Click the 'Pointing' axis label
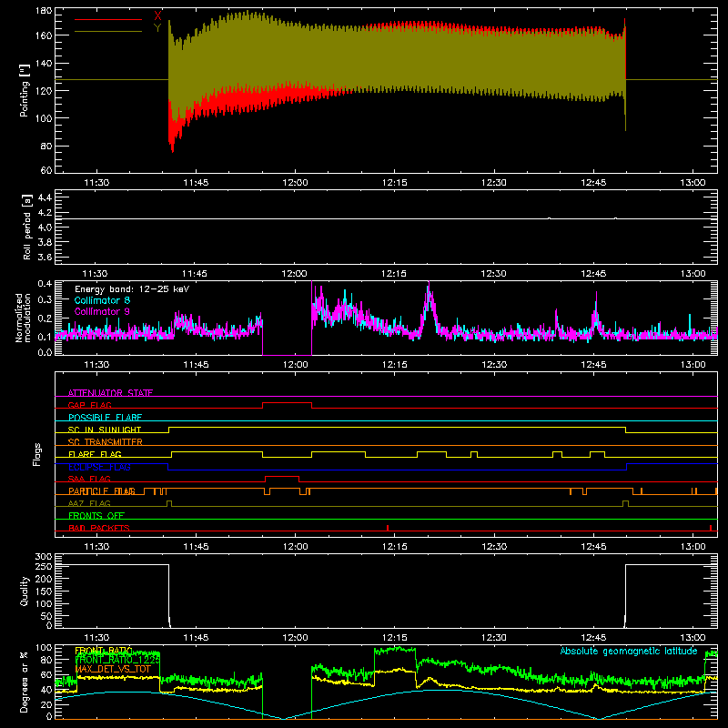The width and height of the screenshot is (728, 728). point(25,90)
